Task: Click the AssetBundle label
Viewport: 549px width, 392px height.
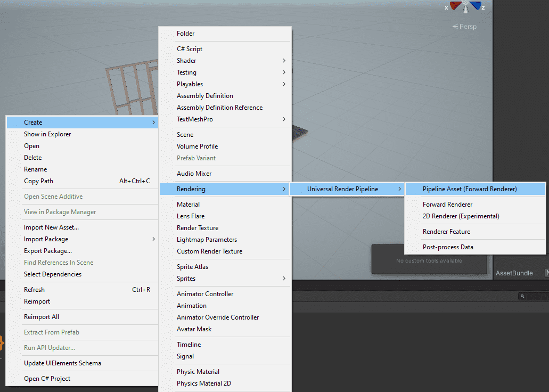Action: [x=514, y=273]
